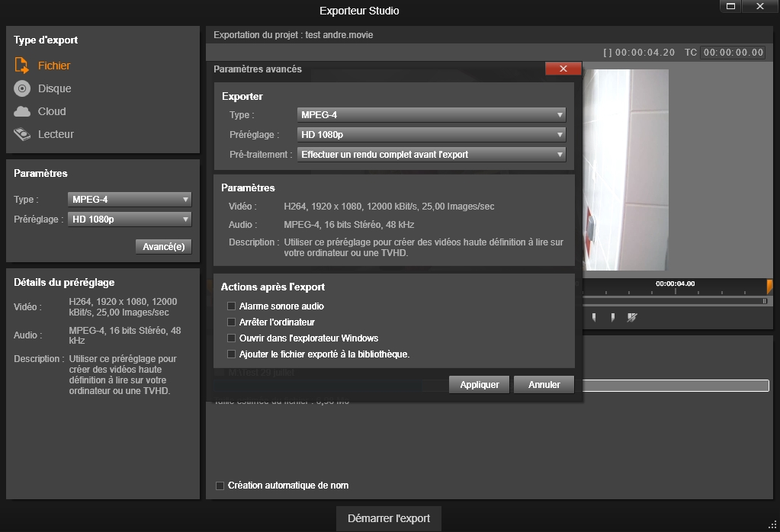The height and width of the screenshot is (532, 780).
Task: Toggle Création automatique de nom checkbox
Action: [220, 486]
